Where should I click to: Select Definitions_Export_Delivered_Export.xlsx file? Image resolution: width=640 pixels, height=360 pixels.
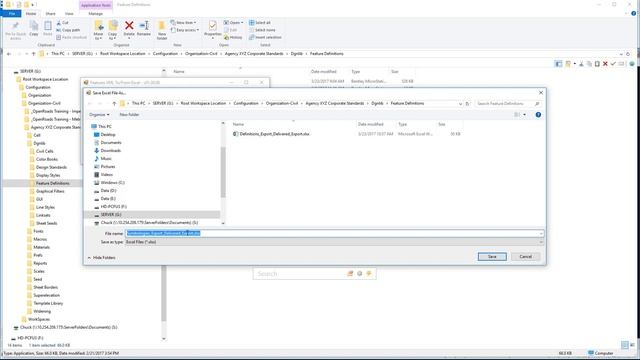pyautogui.click(x=274, y=134)
